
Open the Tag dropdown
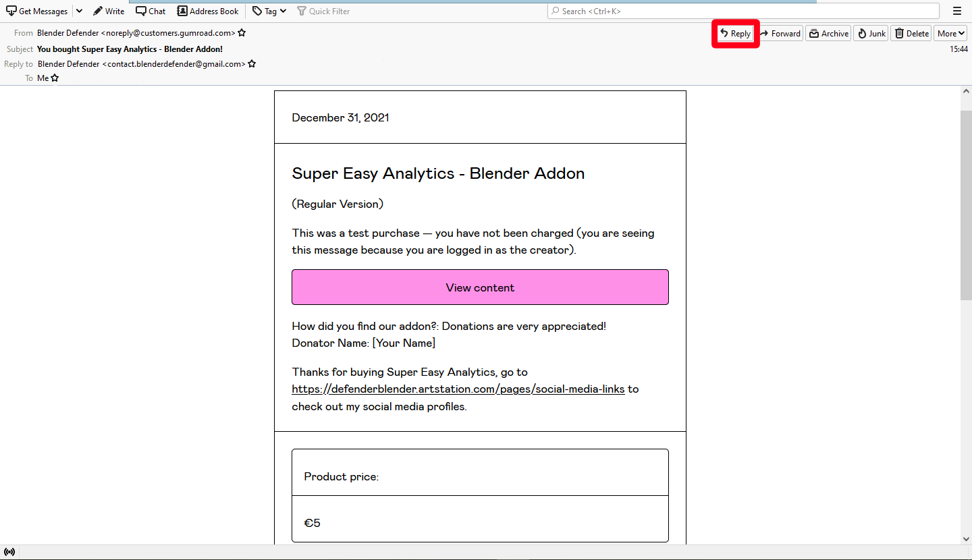point(269,11)
